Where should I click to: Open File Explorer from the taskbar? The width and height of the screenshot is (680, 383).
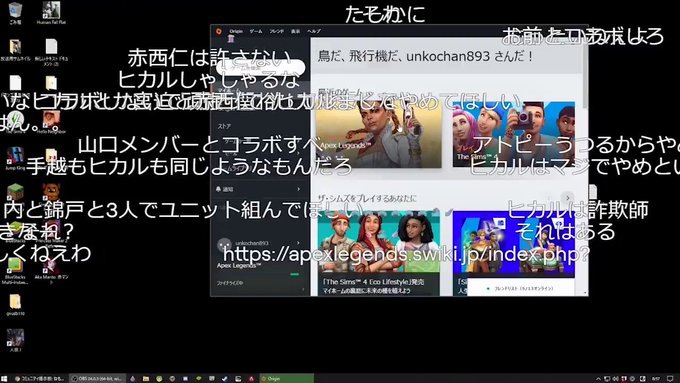click(x=146, y=379)
